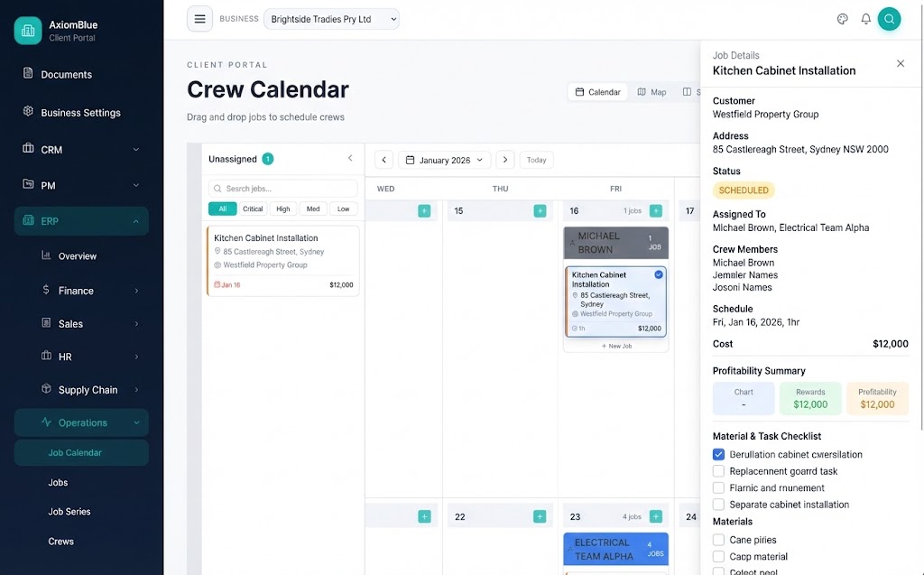
Task: Open the January 2026 month dropdown
Action: (445, 159)
